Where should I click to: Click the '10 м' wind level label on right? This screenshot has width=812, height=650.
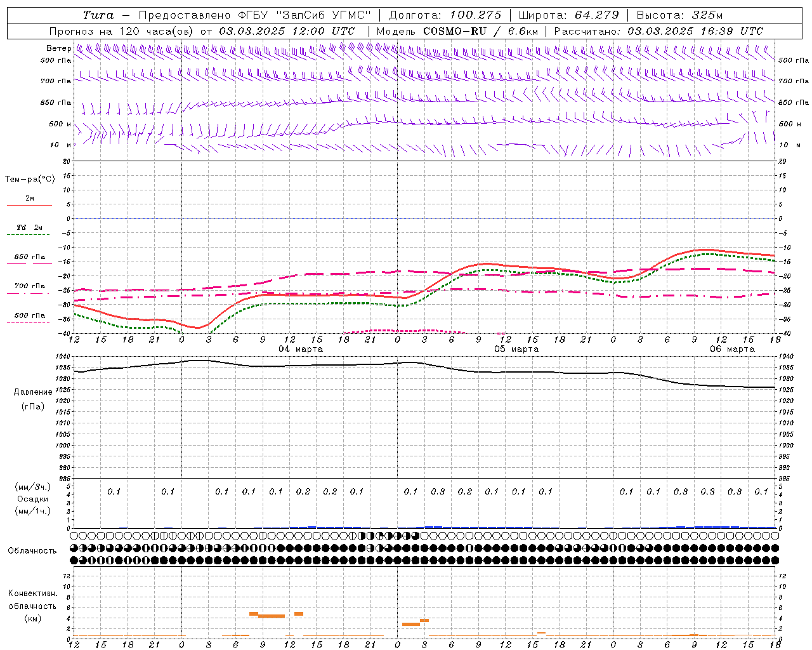789,145
